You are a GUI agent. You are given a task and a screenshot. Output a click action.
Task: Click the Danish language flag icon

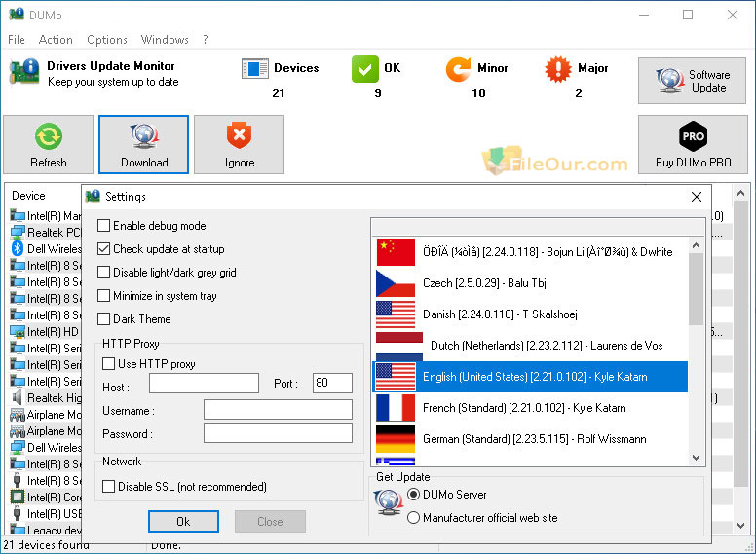click(396, 314)
